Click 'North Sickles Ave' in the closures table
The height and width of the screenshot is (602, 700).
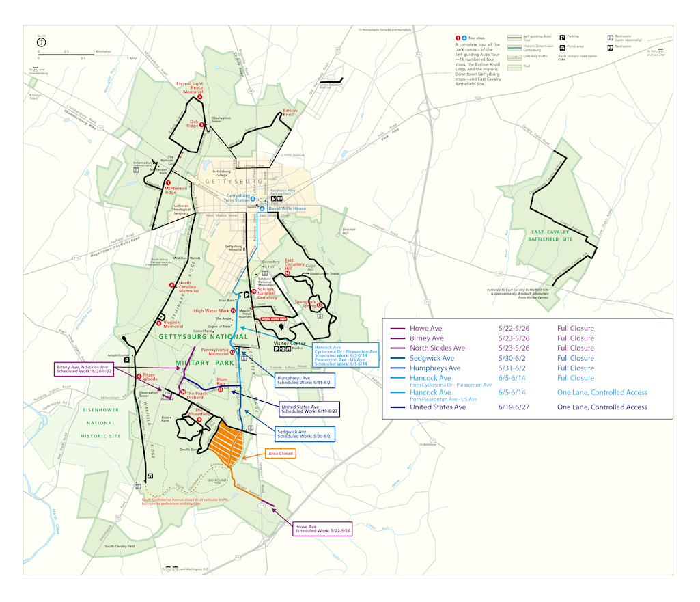tap(438, 348)
